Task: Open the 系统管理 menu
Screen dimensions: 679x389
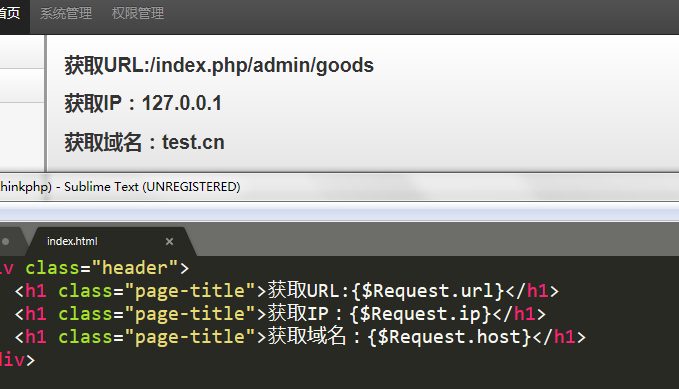Action: [66, 13]
